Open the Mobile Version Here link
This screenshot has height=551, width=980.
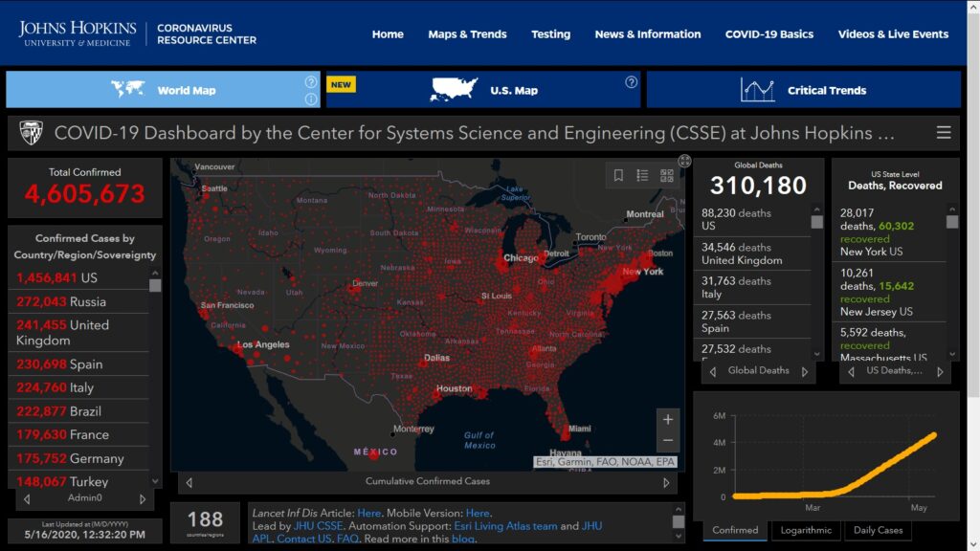(478, 513)
